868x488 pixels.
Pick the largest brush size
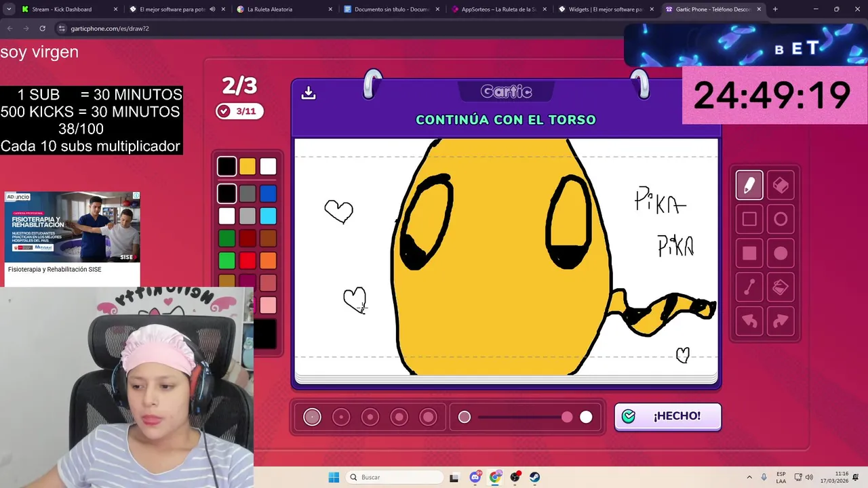(x=429, y=417)
